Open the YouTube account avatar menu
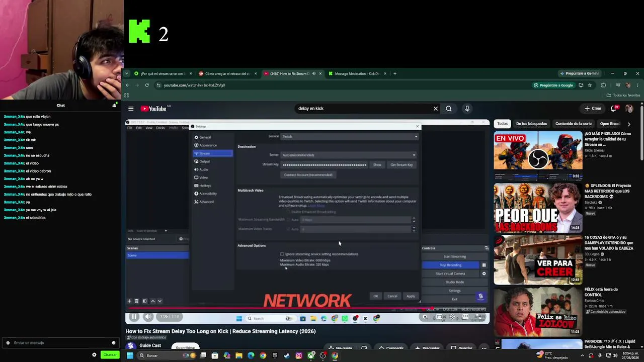The width and height of the screenshot is (644, 362). (629, 109)
